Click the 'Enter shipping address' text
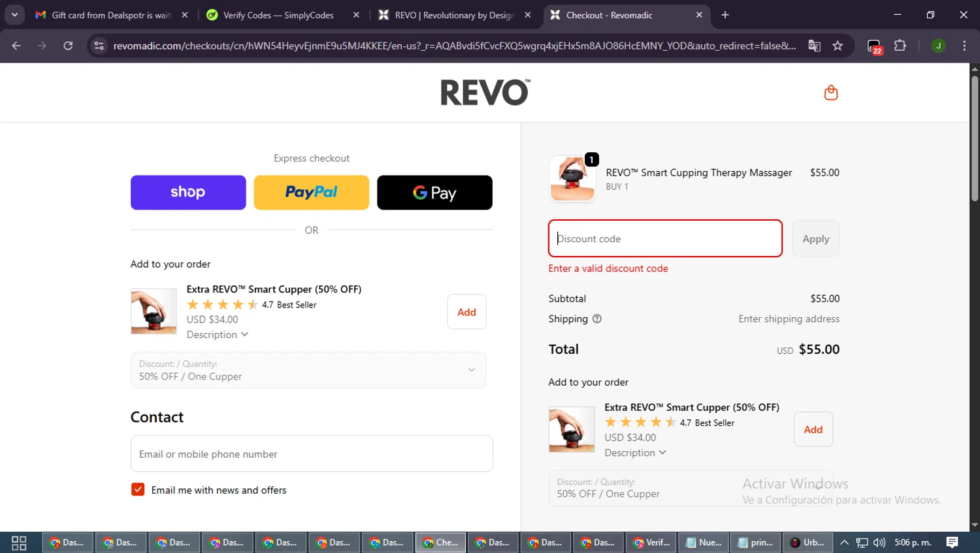This screenshot has height=553, width=980. click(789, 319)
